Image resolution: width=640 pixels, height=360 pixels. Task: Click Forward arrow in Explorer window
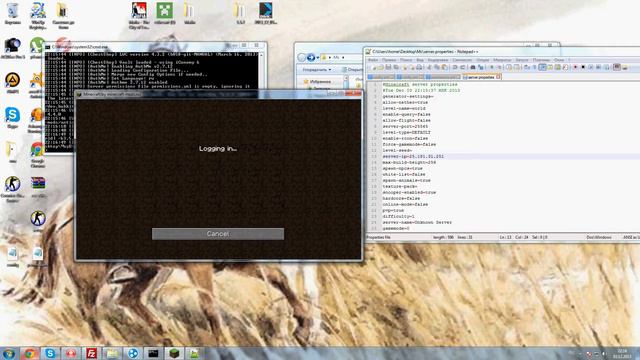coord(311,58)
